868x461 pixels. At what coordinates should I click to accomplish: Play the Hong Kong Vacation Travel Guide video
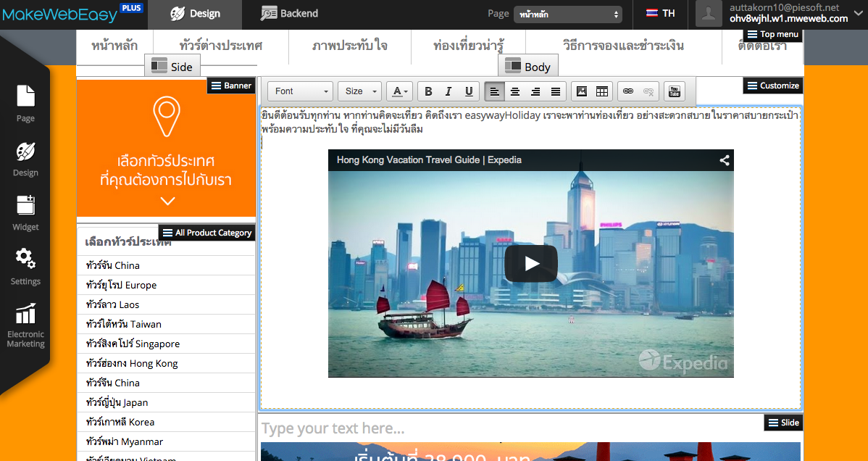[x=530, y=263]
